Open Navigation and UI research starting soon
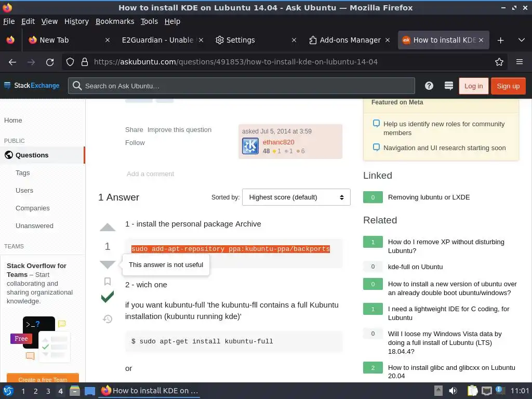The height and width of the screenshot is (399, 532). (445, 148)
